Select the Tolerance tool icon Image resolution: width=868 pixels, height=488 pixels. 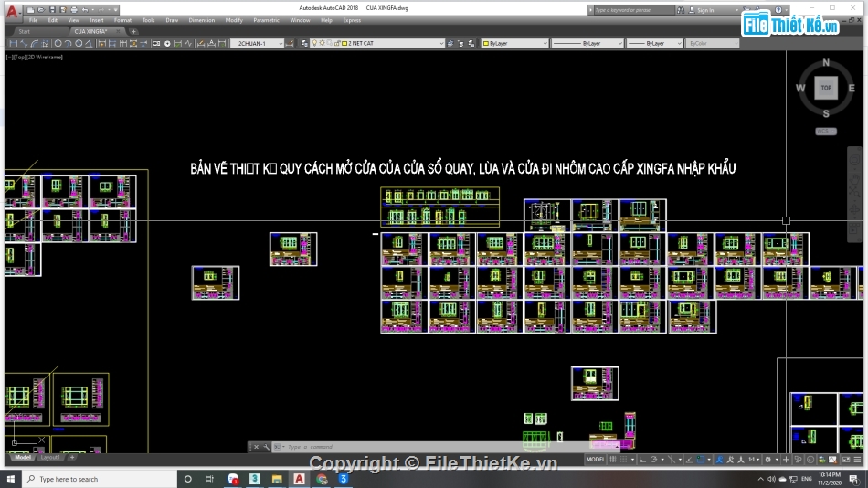tap(156, 43)
